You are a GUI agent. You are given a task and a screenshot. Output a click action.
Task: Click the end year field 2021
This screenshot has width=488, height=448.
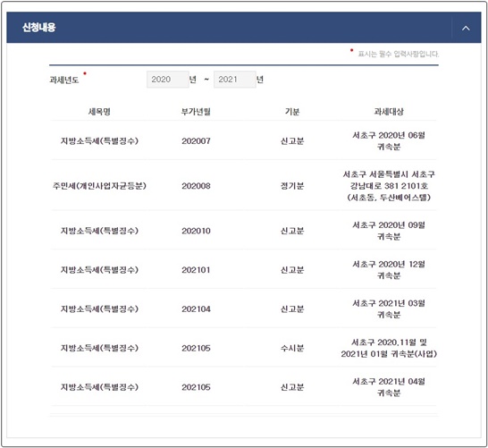click(235, 80)
